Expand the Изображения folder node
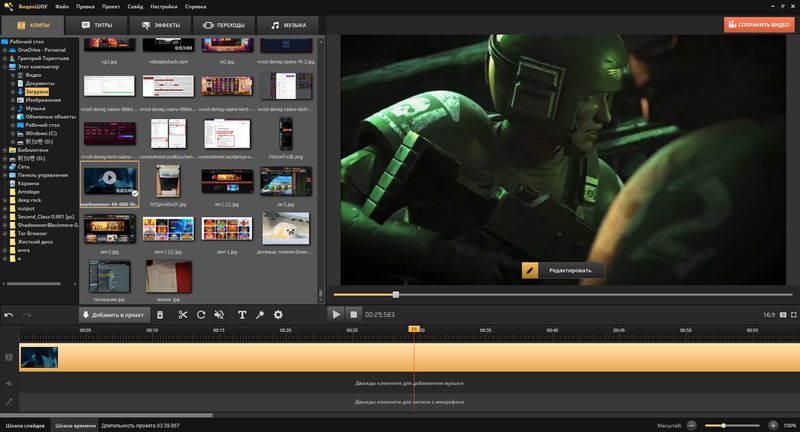The image size is (800, 432). pyautogui.click(x=13, y=100)
